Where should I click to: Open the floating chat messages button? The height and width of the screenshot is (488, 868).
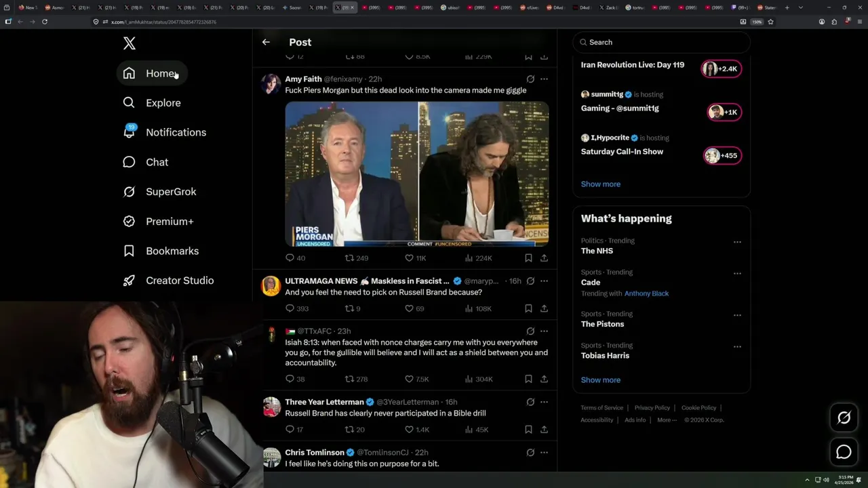click(844, 452)
